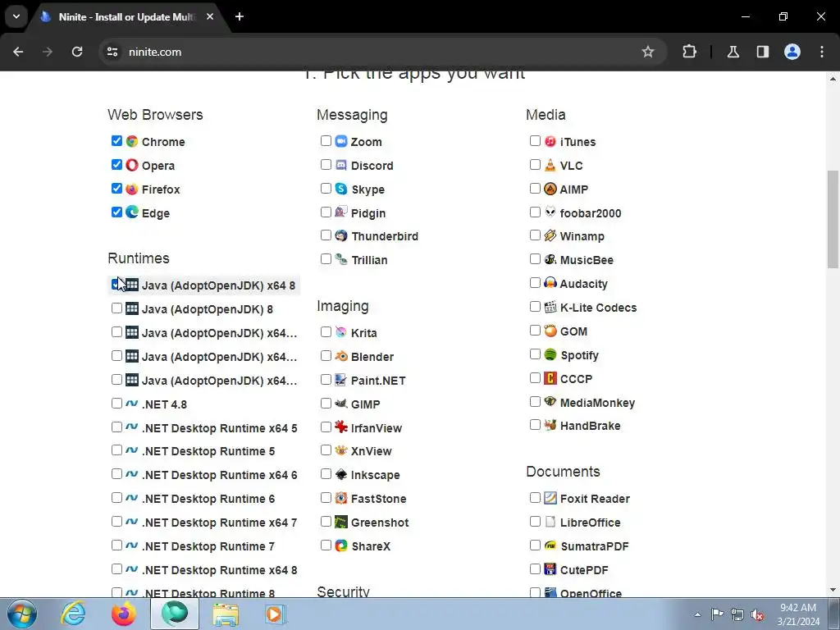Click the scrollbar down arrow

[833, 590]
